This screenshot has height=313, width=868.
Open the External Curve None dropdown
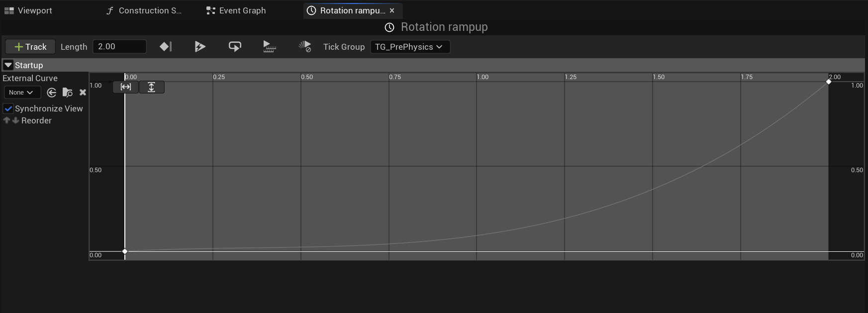20,93
